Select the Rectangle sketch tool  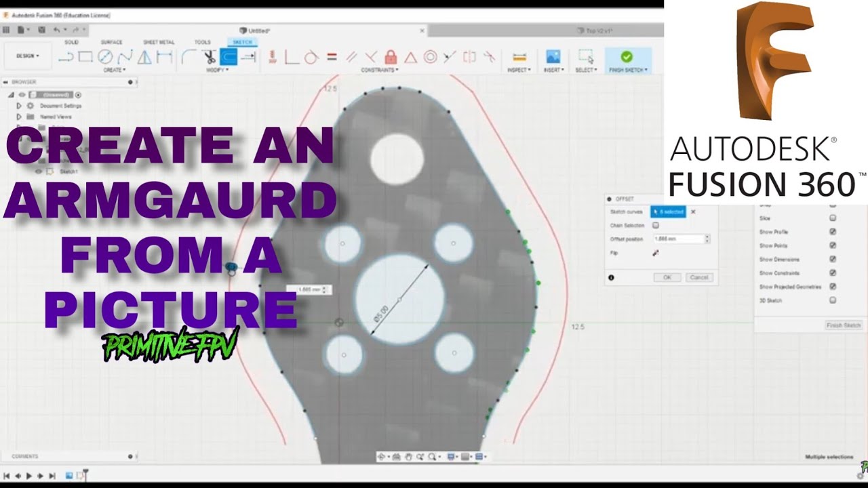(x=85, y=58)
